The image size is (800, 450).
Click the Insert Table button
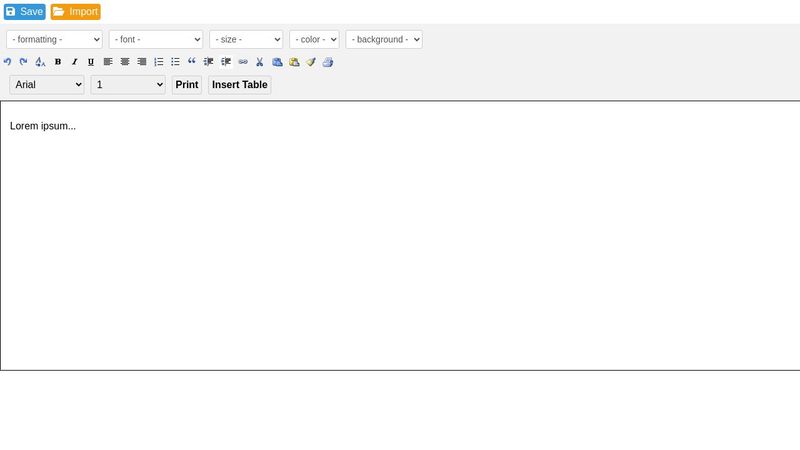pyautogui.click(x=240, y=85)
